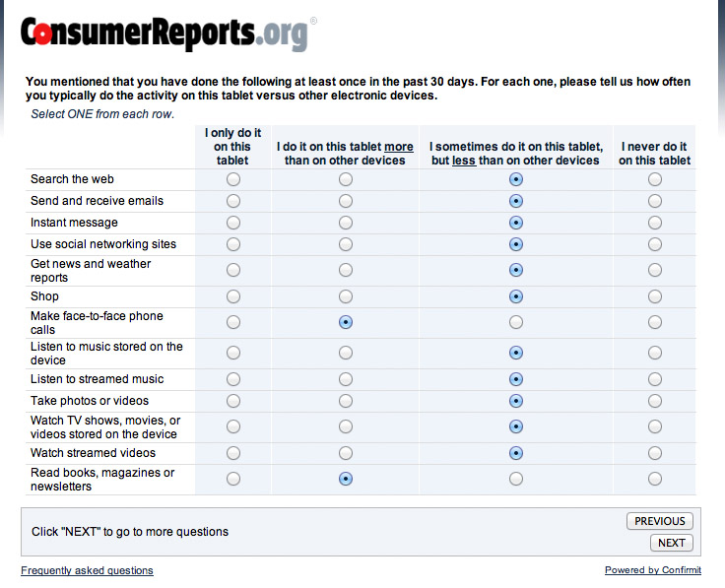Screen dimensions: 725x588
Task: Return with the PREVIOUS button
Action: point(660,521)
